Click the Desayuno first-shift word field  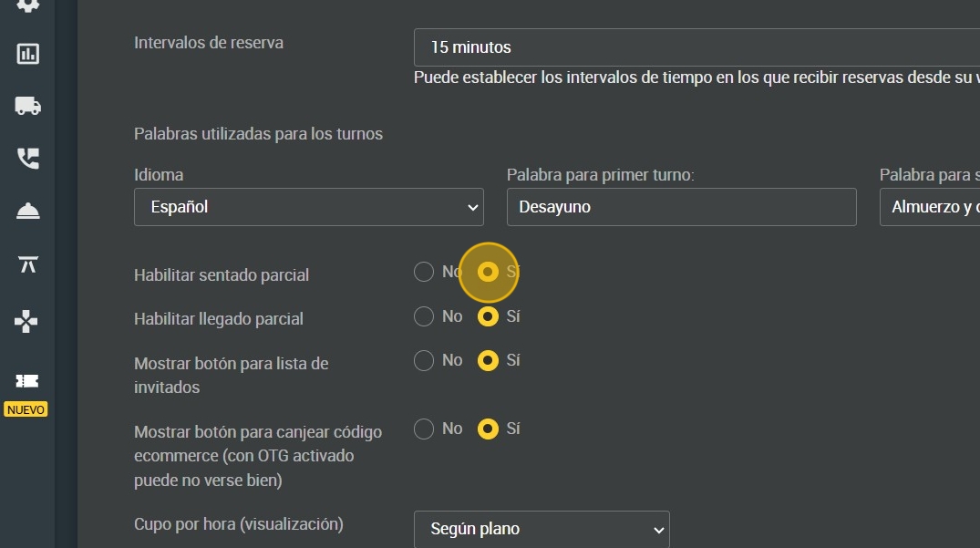[x=681, y=207]
